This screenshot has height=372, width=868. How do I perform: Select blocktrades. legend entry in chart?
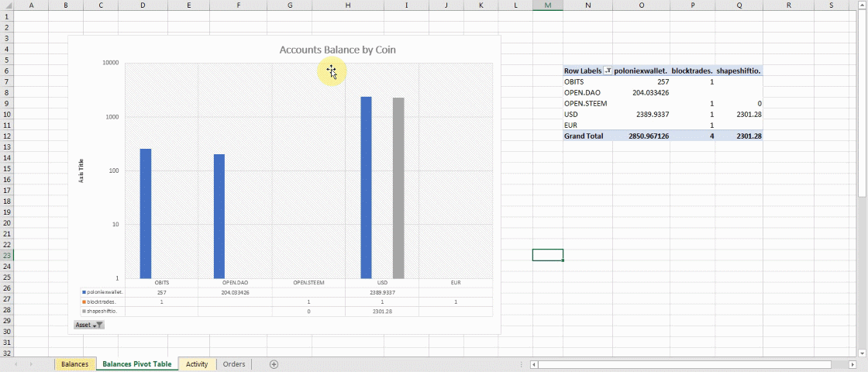click(99, 301)
